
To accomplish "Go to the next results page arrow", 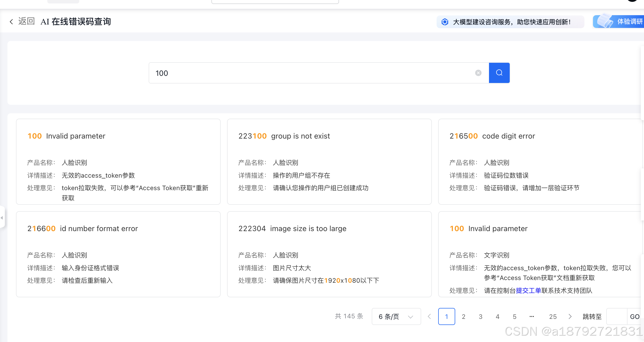I will click(570, 316).
